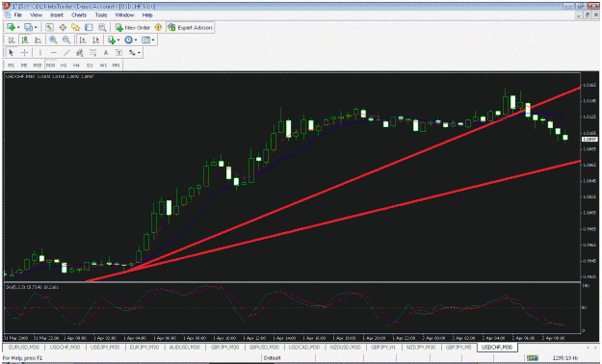Viewport: 602px width, 364px height.
Task: Switch timeframe to H1
Action: pos(64,65)
